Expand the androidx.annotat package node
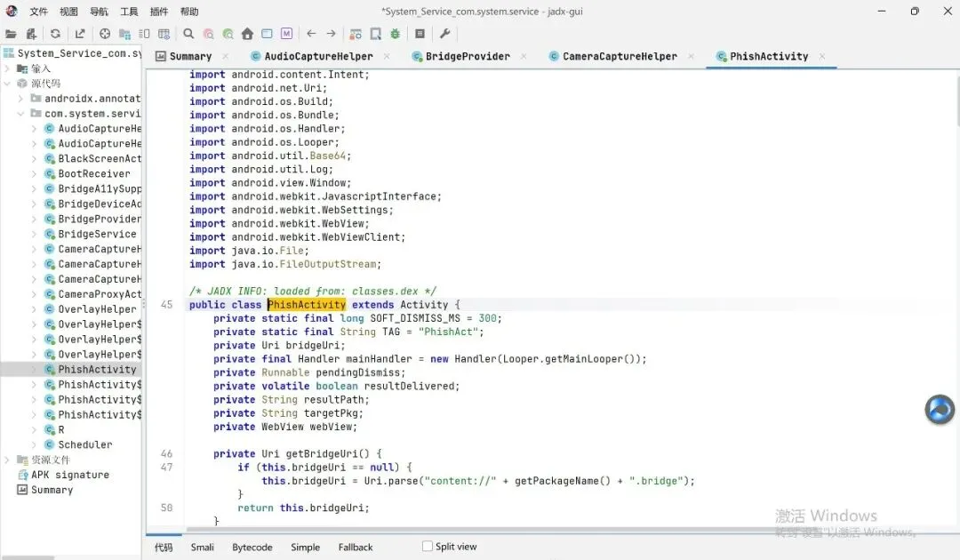Screen dimensions: 960x560 pos(20,99)
